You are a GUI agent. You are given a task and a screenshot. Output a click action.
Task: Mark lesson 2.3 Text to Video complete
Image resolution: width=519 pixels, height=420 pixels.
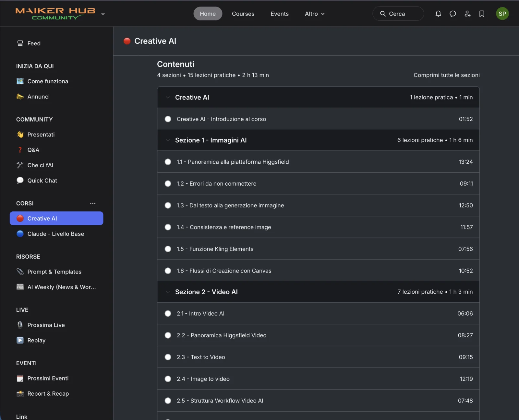[168, 357]
